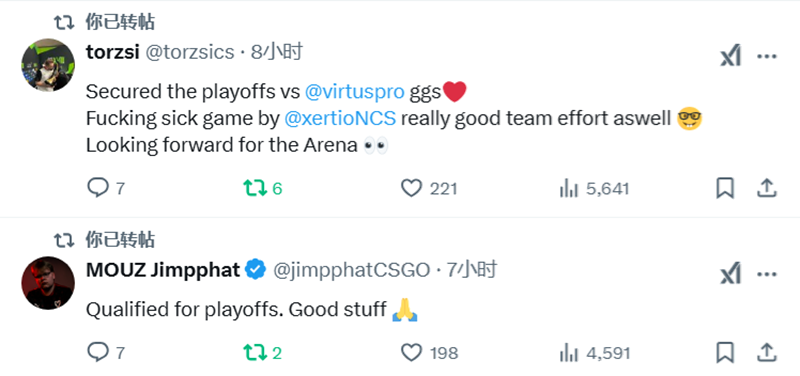
Task: Share torzsi's tweet
Action: (766, 188)
